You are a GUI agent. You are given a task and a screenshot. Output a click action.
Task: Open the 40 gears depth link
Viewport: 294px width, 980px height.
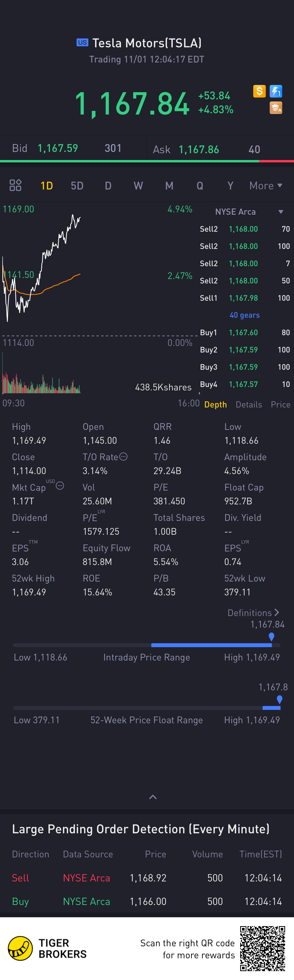click(245, 315)
